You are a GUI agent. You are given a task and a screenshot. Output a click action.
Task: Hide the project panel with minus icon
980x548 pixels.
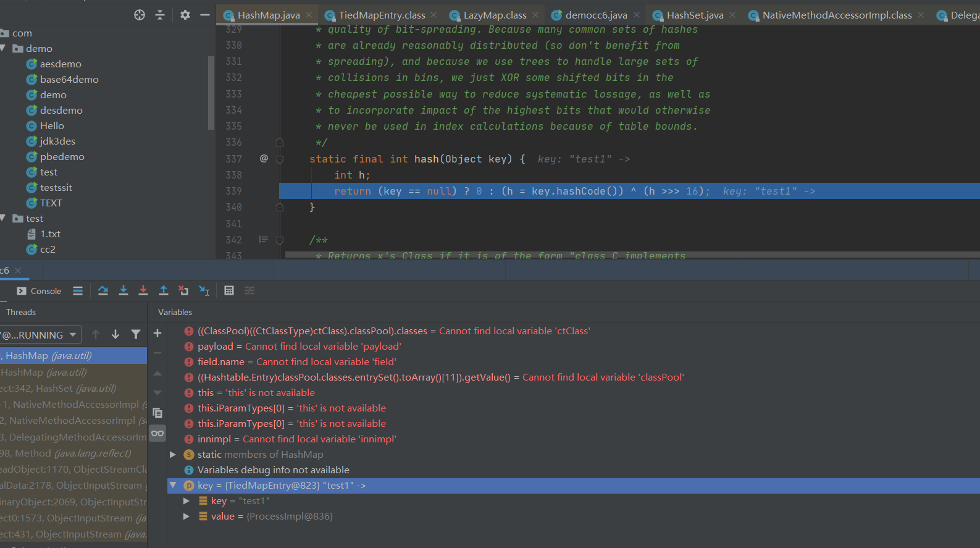pos(205,15)
